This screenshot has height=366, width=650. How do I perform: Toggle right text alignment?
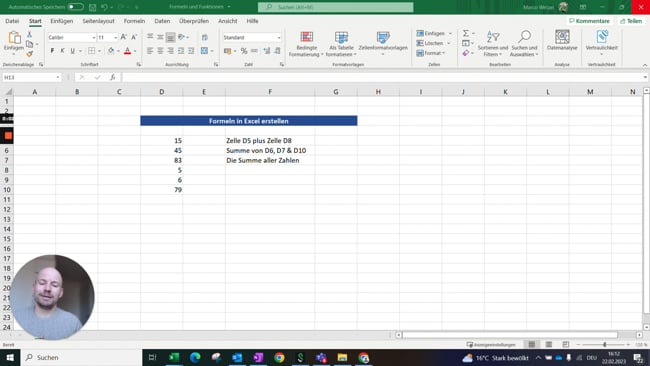(x=170, y=51)
